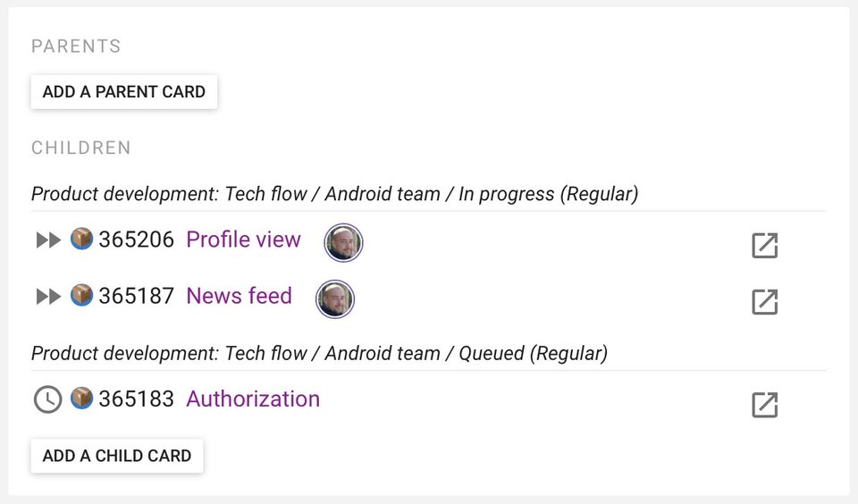
Task: Open the Profile view card link
Action: [x=243, y=239]
